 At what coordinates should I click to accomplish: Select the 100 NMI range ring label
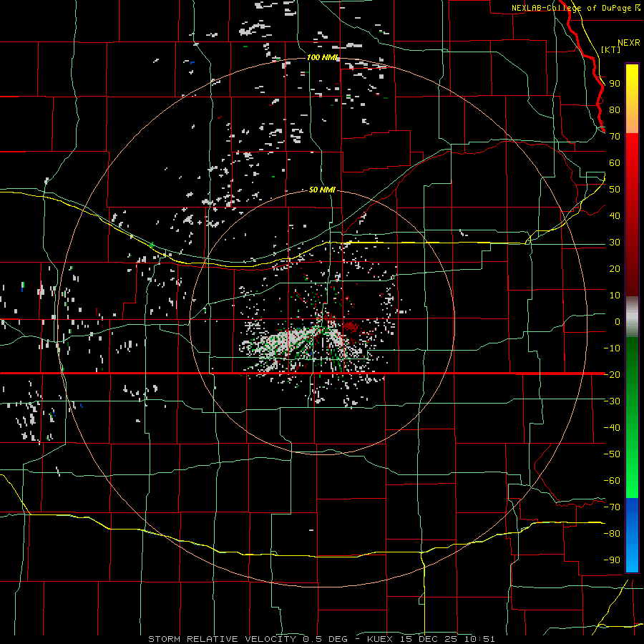[323, 57]
